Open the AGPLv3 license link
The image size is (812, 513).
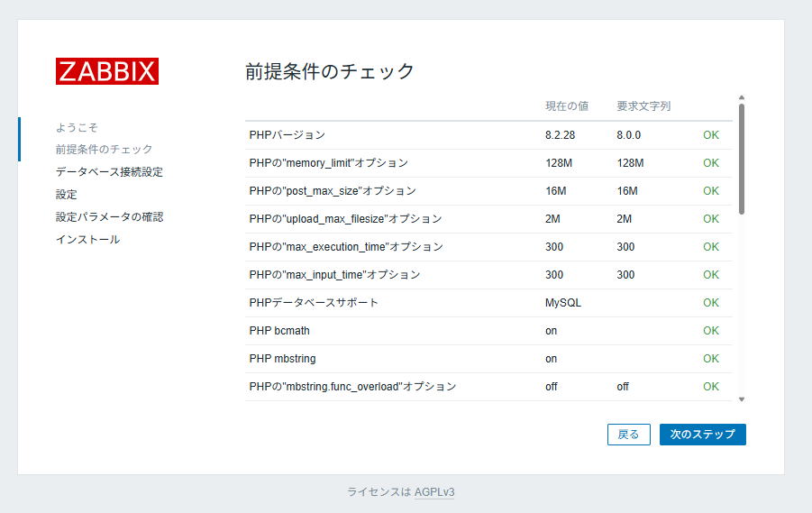(x=434, y=491)
